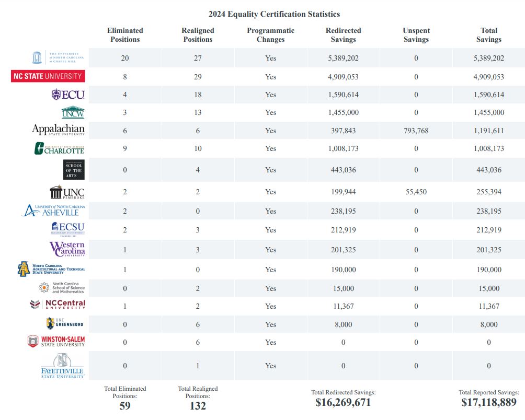Click Western Carolina redirected savings 201,325
Viewport: 525px width, 420px height.
(x=343, y=250)
